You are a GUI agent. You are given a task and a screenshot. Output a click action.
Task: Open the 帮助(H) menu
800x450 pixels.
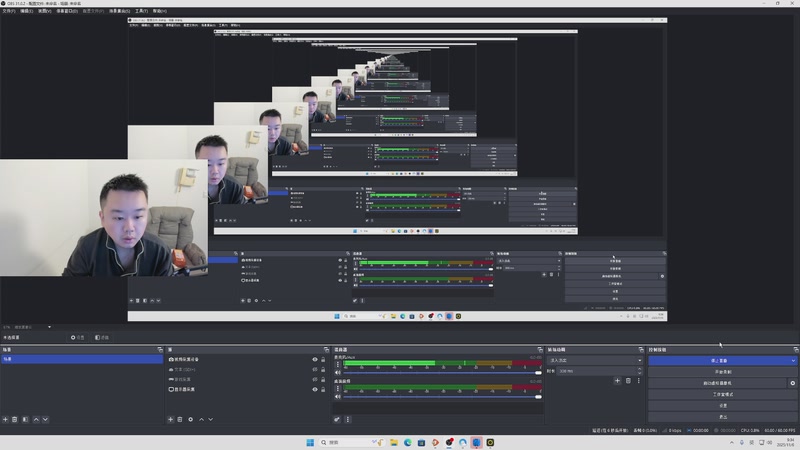pos(160,11)
